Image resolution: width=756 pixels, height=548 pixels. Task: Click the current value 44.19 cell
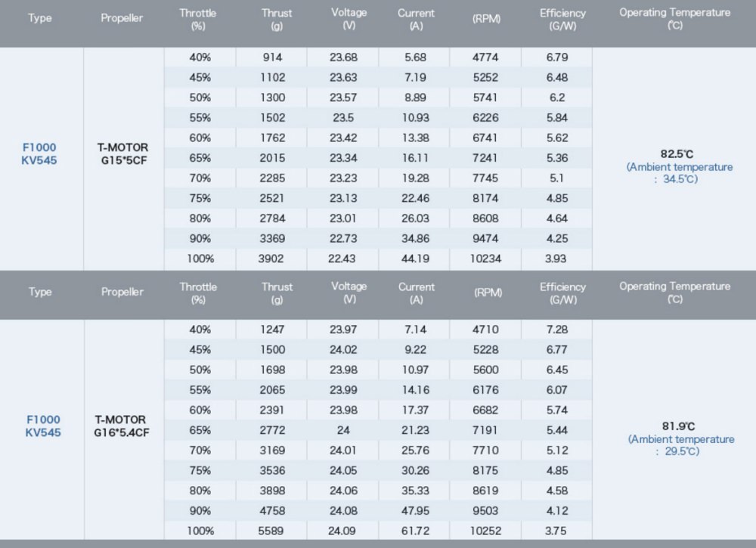[414, 259]
